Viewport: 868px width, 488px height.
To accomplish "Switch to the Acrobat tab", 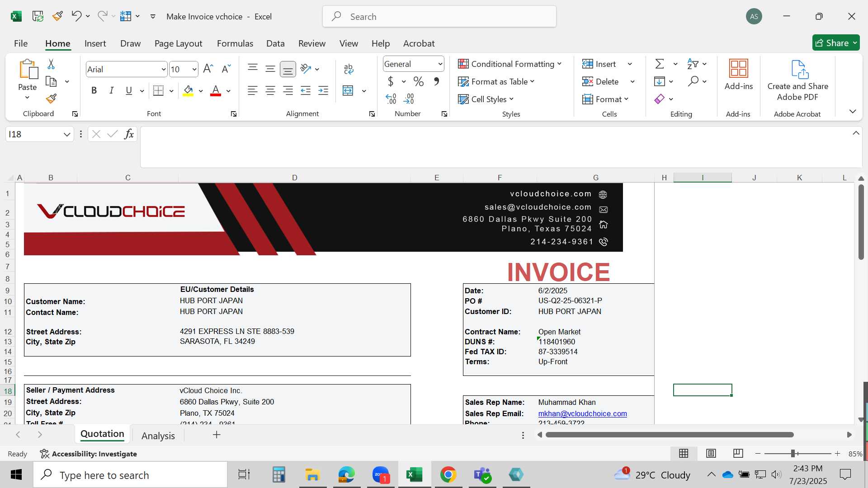I will 419,43.
